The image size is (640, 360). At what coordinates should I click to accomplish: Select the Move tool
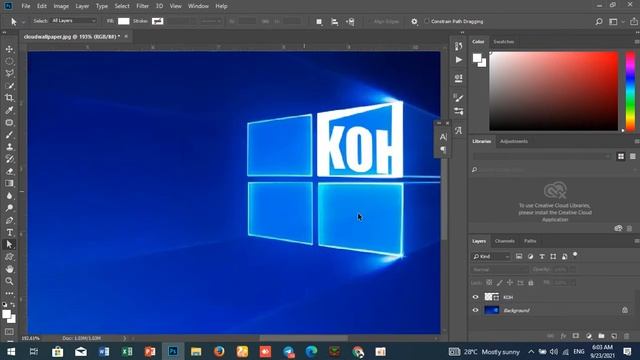point(9,49)
